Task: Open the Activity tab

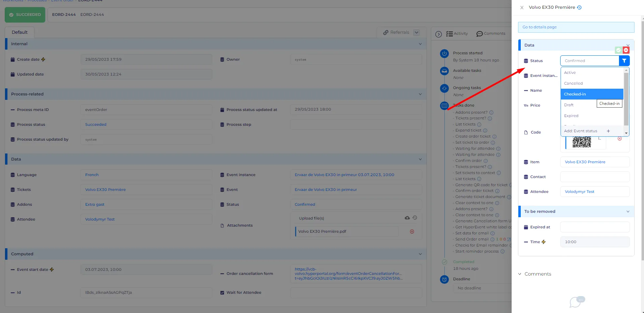Action: 457,33
